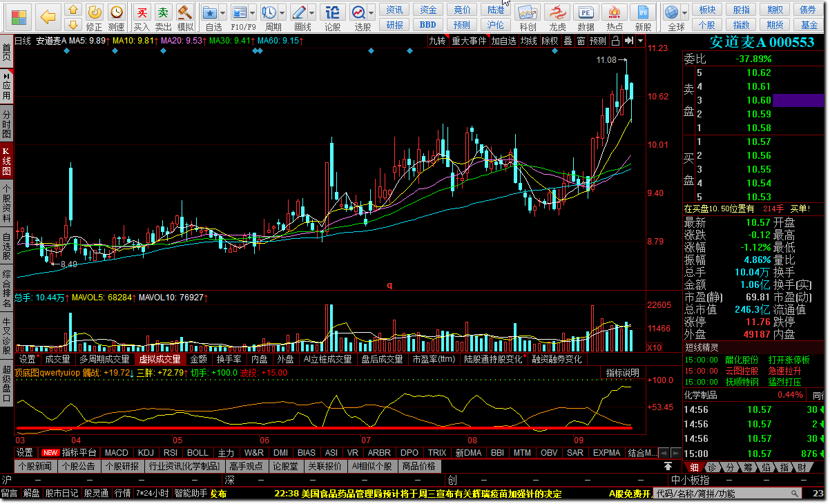The height and width of the screenshot is (504, 830).
Task: Toggle the 重大事件 major events display
Action: (469, 41)
